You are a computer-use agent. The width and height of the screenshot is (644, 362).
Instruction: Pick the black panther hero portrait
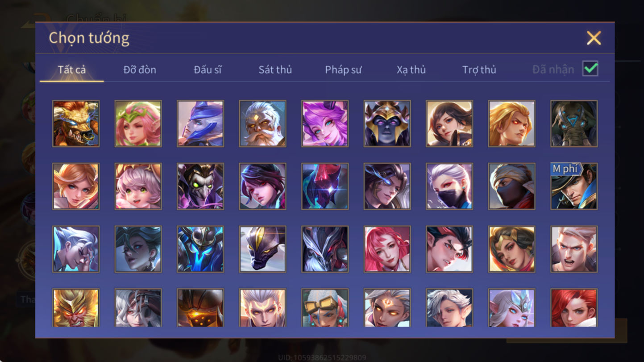[263, 249]
